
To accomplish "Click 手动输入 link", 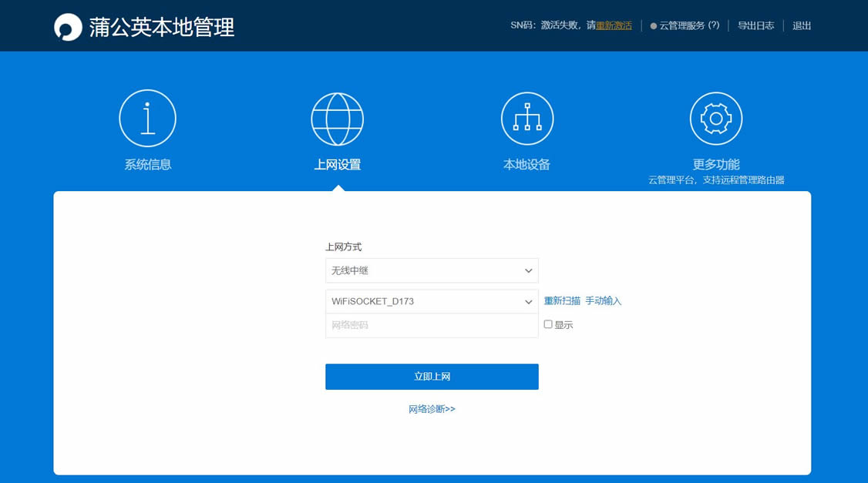I will [x=604, y=301].
